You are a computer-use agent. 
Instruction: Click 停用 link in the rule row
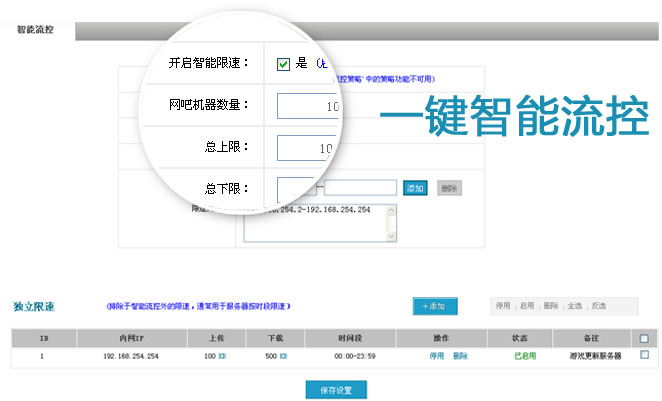(x=437, y=356)
